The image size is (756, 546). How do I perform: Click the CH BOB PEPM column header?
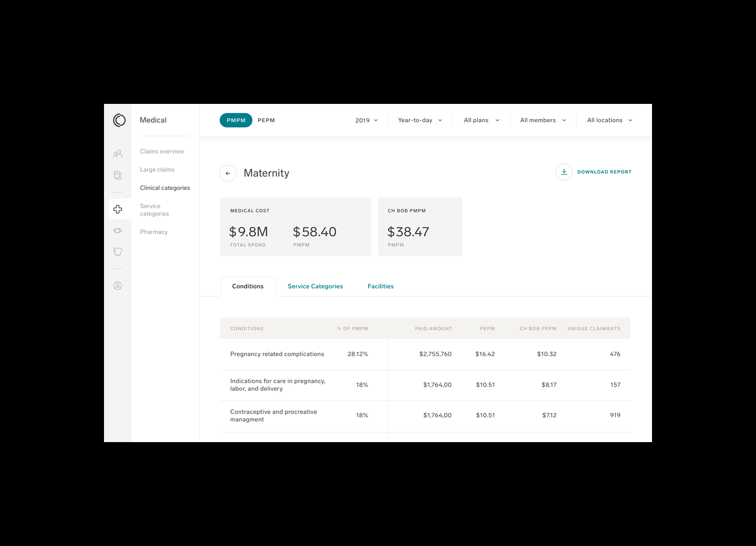pos(538,329)
